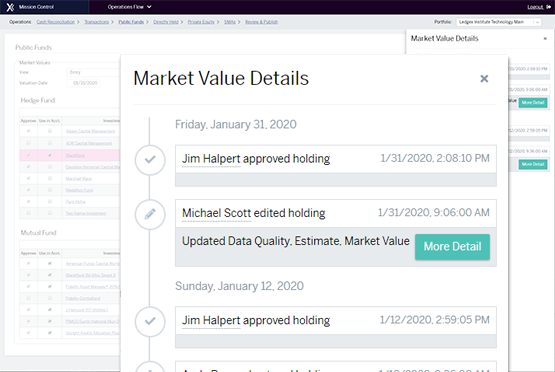Click checkmark timeline icon for 1/12/2020 approved holding
Image resolution: width=555 pixels, height=372 pixels.
[x=150, y=321]
